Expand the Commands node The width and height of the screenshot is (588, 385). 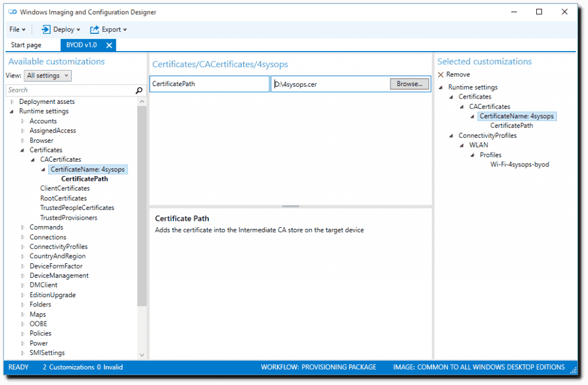click(x=23, y=228)
